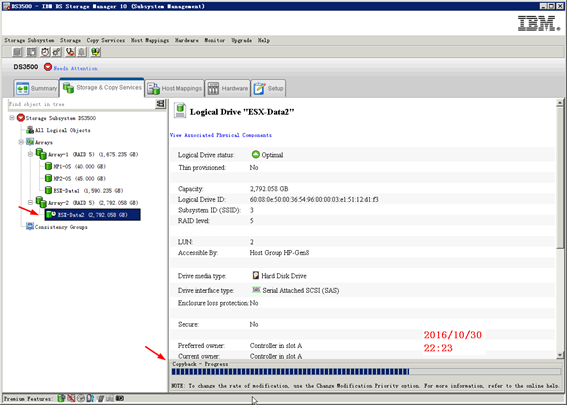Click the Needs Attention link
Viewport: 567px width, 405px height.
[x=76, y=68]
